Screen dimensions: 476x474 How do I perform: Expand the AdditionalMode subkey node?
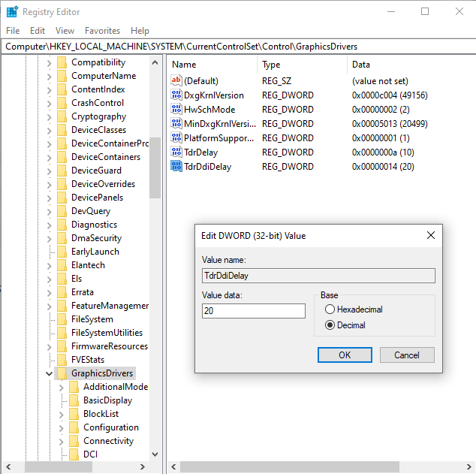click(x=62, y=388)
